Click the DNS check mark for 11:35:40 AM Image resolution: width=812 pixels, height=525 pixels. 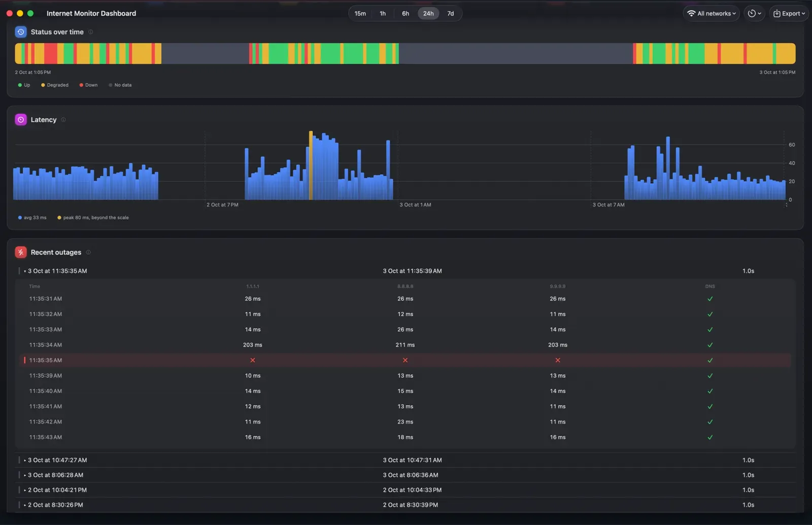coord(710,391)
